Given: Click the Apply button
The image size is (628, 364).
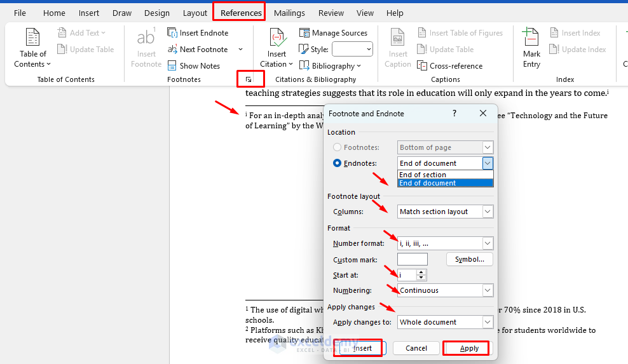Looking at the screenshot, I should click(469, 348).
